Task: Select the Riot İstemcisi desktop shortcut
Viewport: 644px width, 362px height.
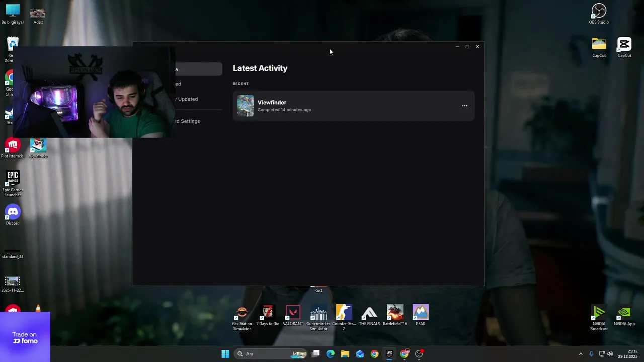Action: pos(13,148)
